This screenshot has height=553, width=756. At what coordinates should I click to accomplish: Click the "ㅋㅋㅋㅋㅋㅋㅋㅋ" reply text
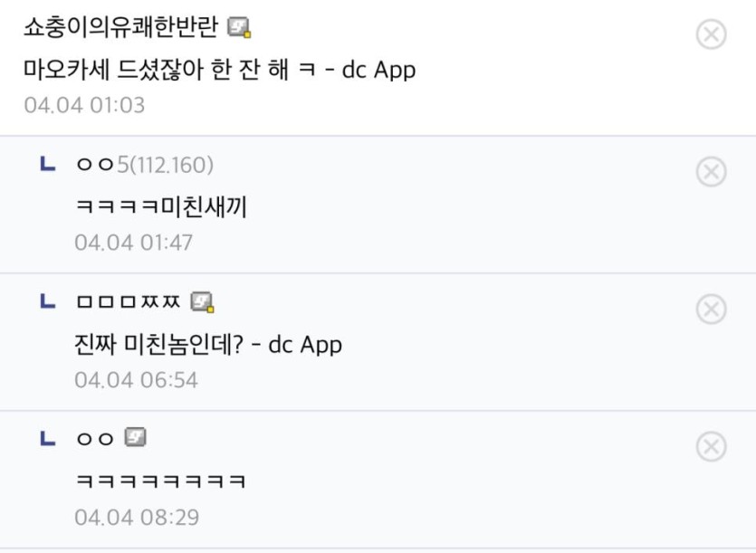coord(160,481)
